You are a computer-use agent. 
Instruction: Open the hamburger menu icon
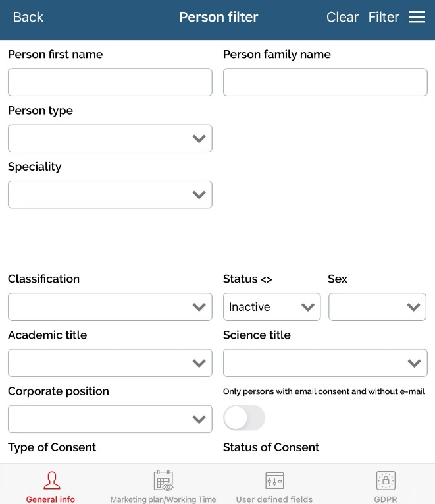click(417, 17)
